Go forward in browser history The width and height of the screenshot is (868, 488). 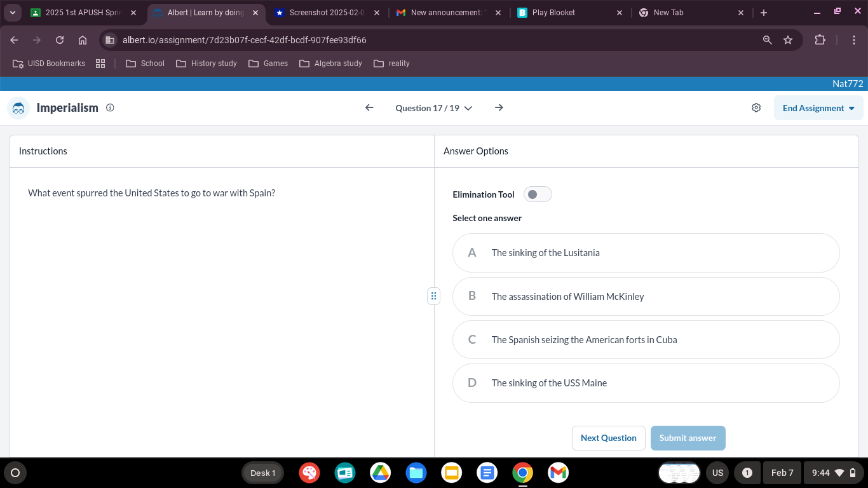pyautogui.click(x=37, y=40)
